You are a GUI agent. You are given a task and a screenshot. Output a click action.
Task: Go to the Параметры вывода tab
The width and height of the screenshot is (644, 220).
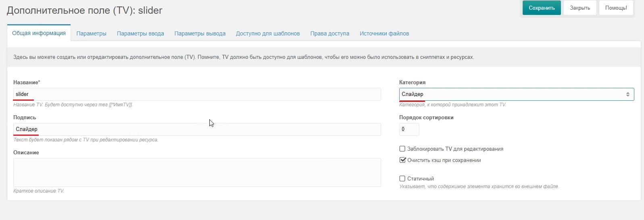[200, 33]
